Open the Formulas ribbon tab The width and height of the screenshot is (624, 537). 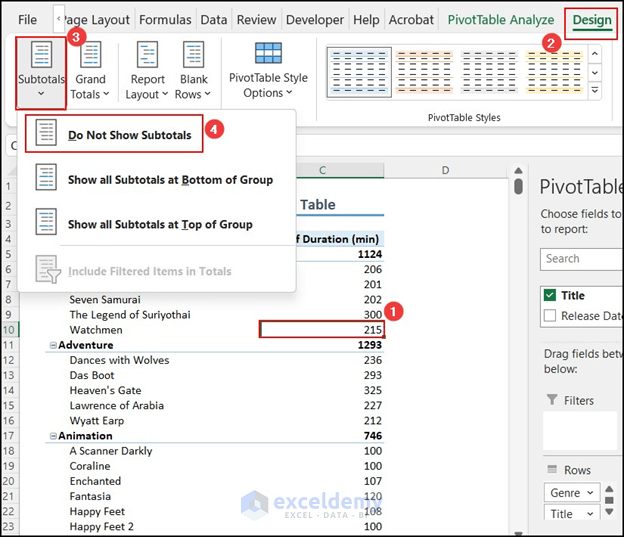pos(165,20)
